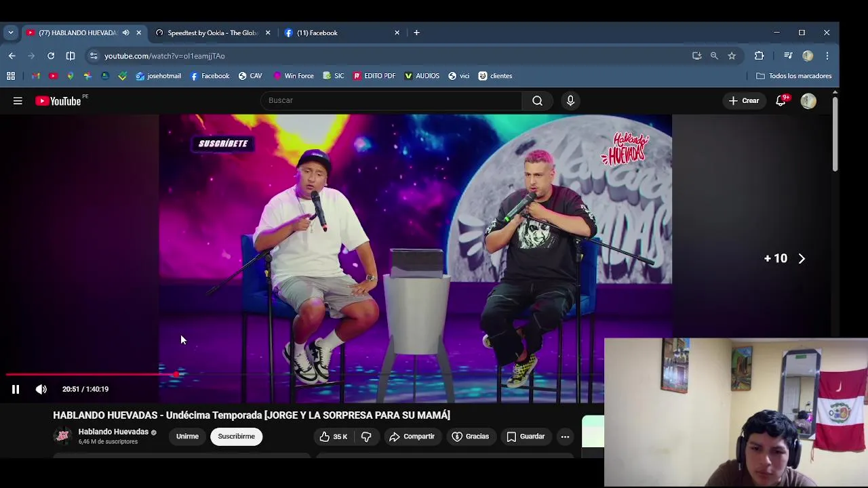868x488 pixels.
Task: Switch to the Speedtest by Ookla tab
Action: 213,33
